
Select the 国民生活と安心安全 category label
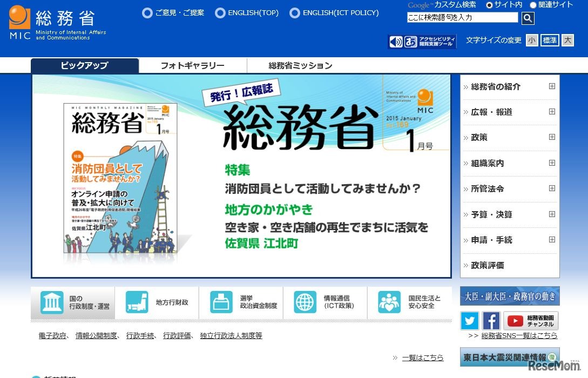pos(424,302)
